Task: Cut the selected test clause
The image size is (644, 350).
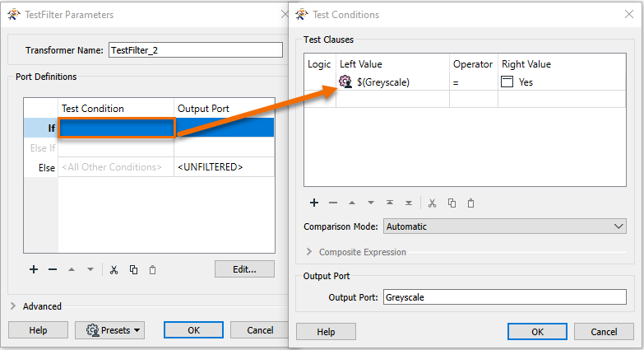Action: click(x=432, y=203)
